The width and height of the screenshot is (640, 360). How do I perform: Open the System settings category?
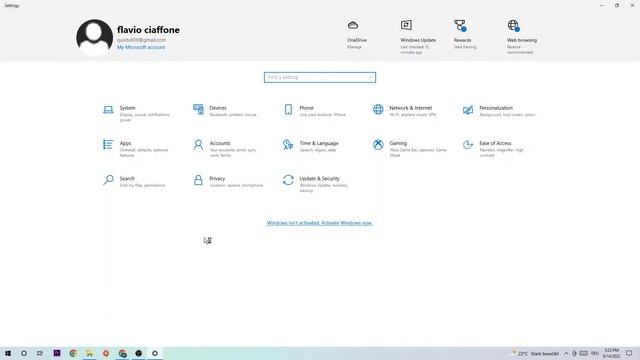pyautogui.click(x=137, y=113)
